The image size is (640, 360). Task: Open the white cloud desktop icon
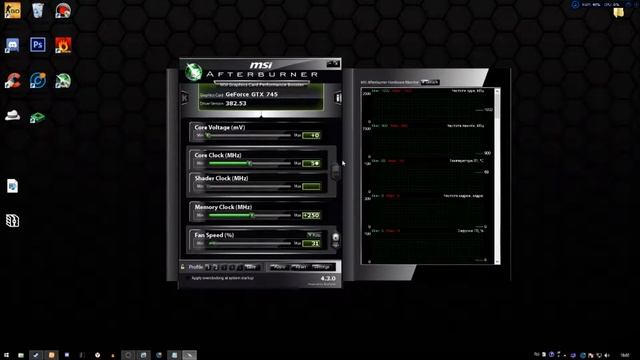click(13, 116)
